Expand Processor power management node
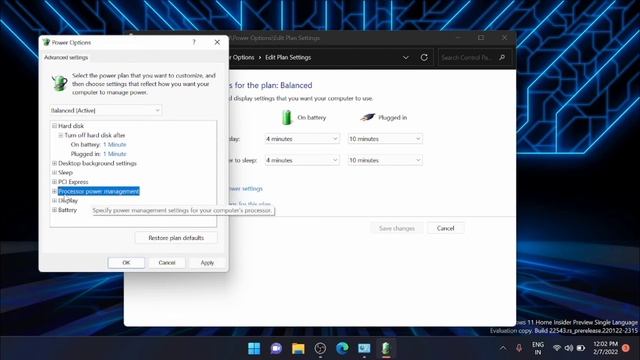 54,191
